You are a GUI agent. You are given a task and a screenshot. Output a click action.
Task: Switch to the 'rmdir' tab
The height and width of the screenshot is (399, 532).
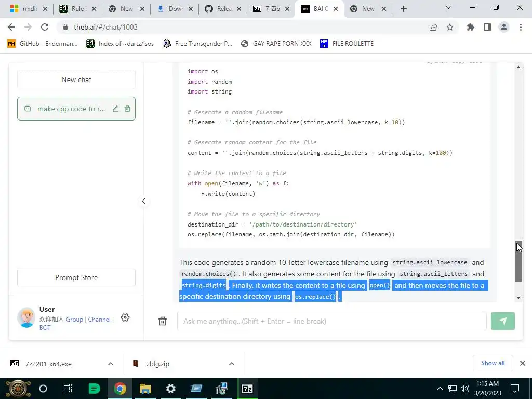(29, 9)
